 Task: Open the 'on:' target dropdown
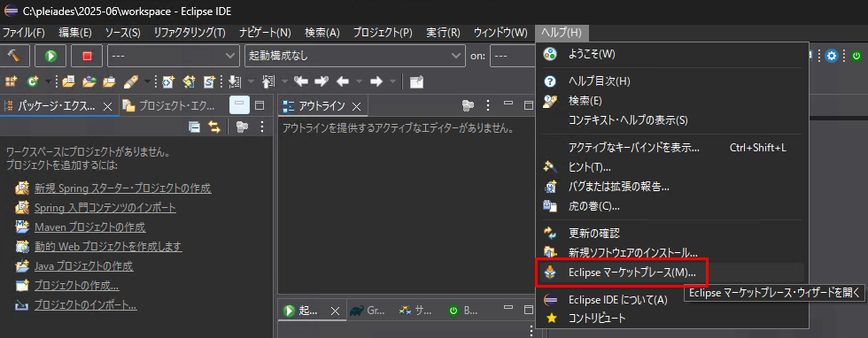[x=512, y=56]
